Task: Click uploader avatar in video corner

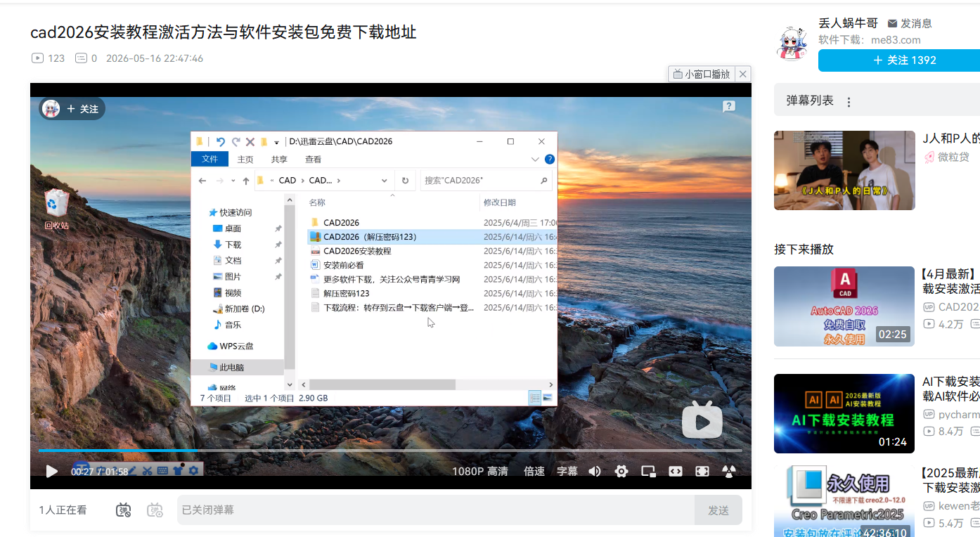Action: click(x=51, y=108)
